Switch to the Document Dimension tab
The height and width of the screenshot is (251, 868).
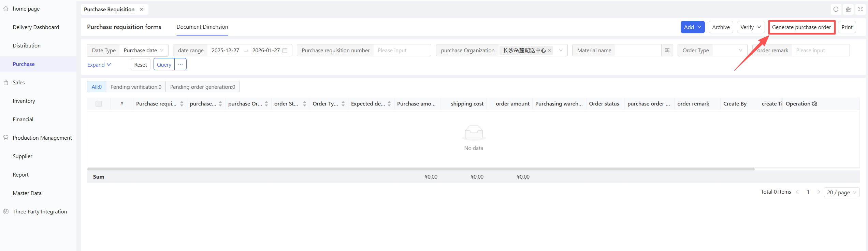click(x=202, y=27)
